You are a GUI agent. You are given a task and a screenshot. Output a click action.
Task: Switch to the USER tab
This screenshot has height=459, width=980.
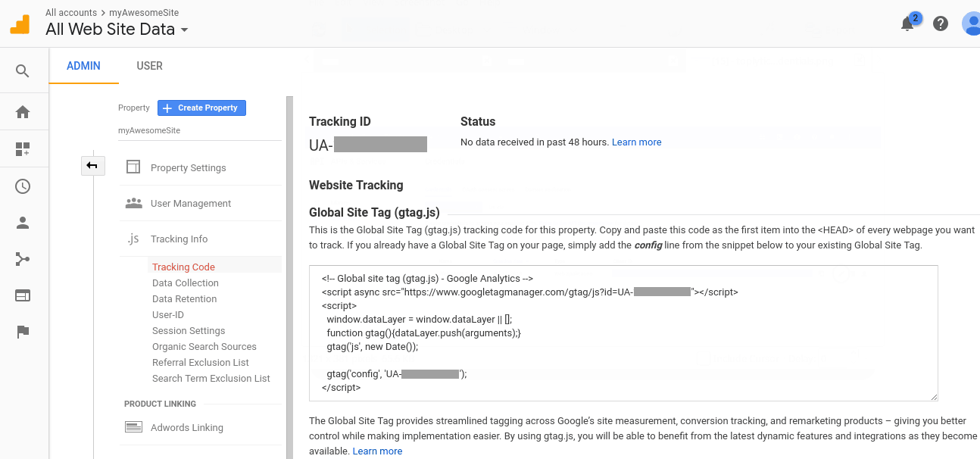pyautogui.click(x=149, y=66)
